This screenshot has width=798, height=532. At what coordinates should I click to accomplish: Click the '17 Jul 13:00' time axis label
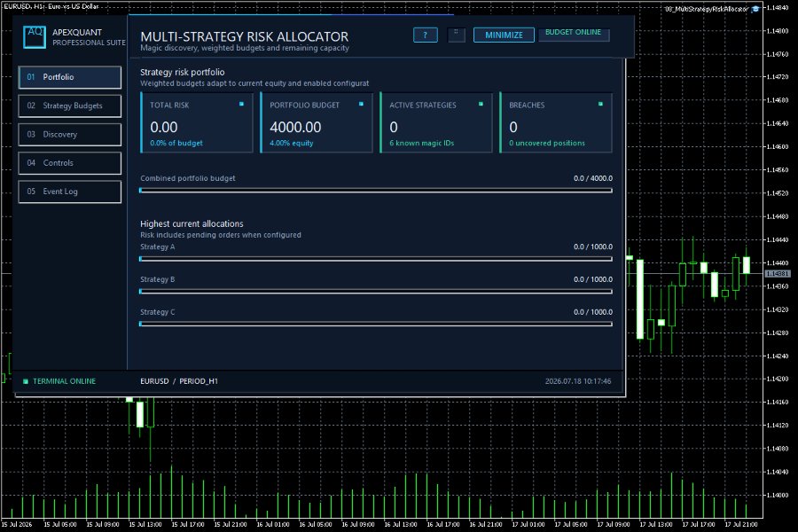(656, 524)
